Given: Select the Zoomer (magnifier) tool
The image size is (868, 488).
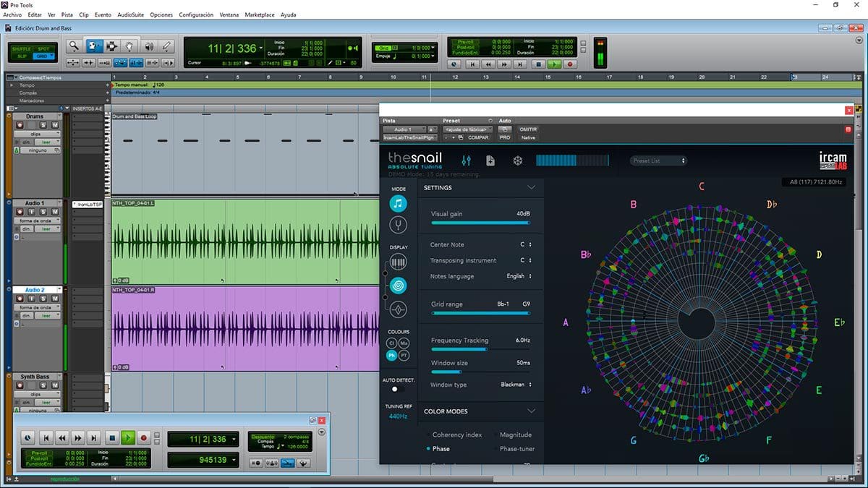Looking at the screenshot, I should (x=74, y=46).
